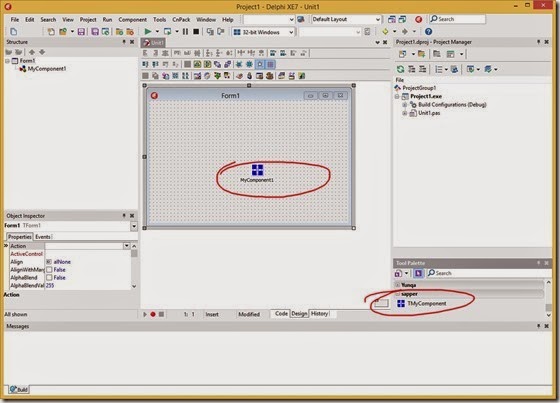Image resolution: width=560 pixels, height=403 pixels.
Task: Open the Default Layout dropdown
Action: point(378,19)
